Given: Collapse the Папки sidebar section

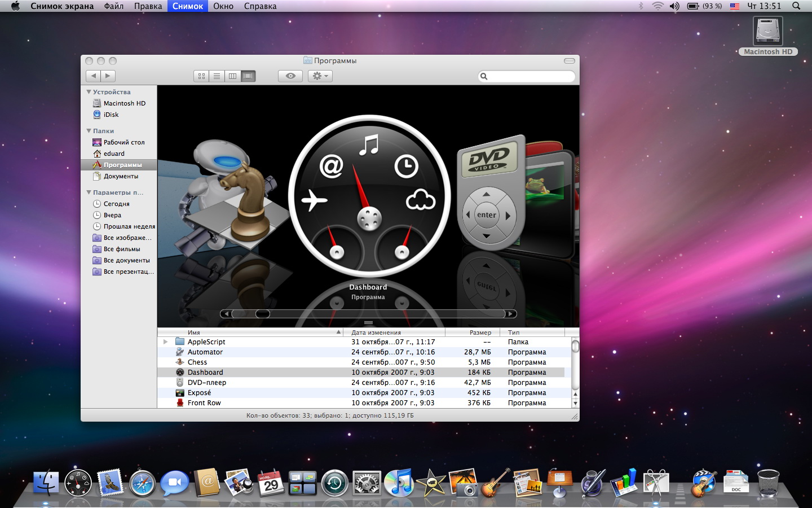Looking at the screenshot, I should 89,130.
